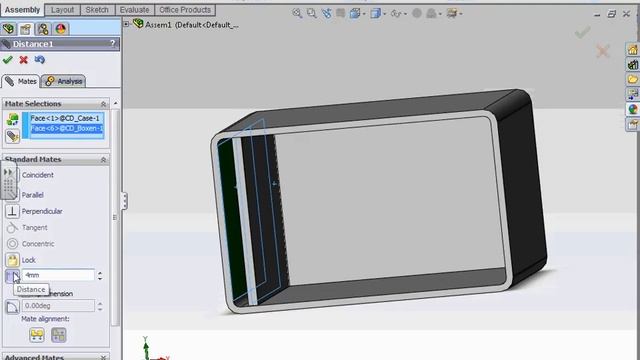The image size is (640, 360).
Task: Click the angle value spinner arrows
Action: pos(100,305)
